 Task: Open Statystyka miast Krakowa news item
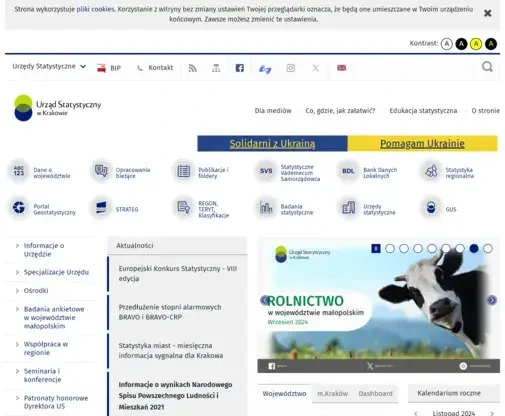point(178,350)
